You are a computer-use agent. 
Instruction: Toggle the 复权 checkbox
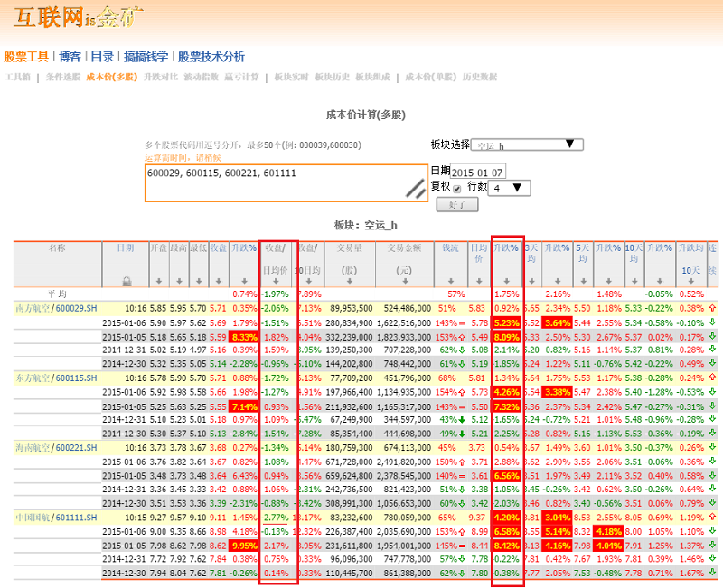(x=457, y=189)
